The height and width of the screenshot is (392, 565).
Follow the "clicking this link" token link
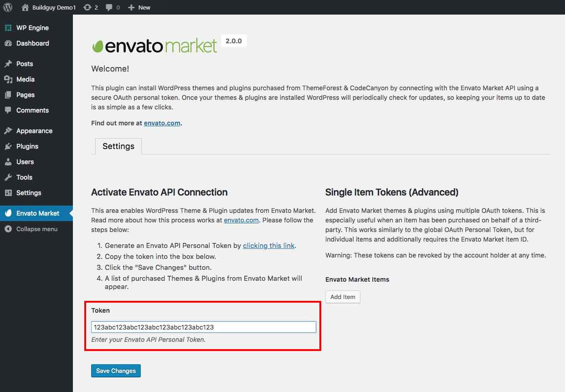tap(269, 245)
